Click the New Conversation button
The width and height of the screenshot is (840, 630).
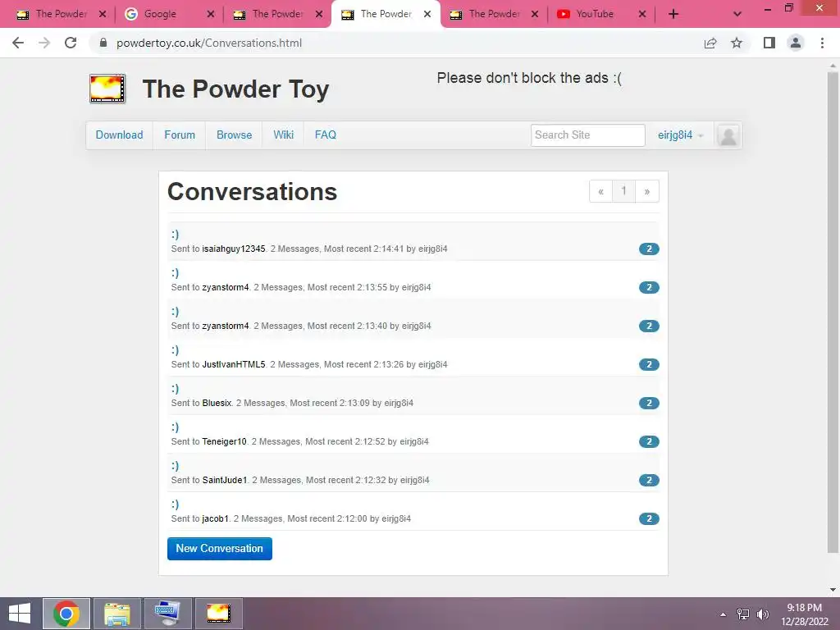pos(220,549)
